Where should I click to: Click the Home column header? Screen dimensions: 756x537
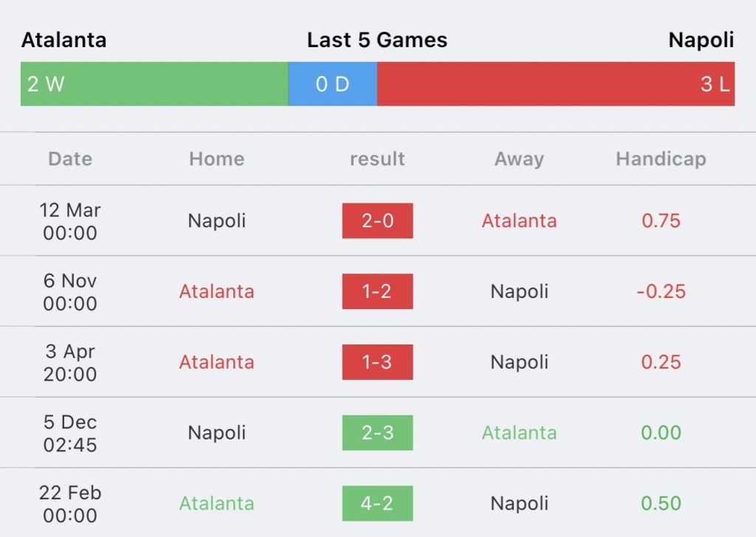(217, 159)
